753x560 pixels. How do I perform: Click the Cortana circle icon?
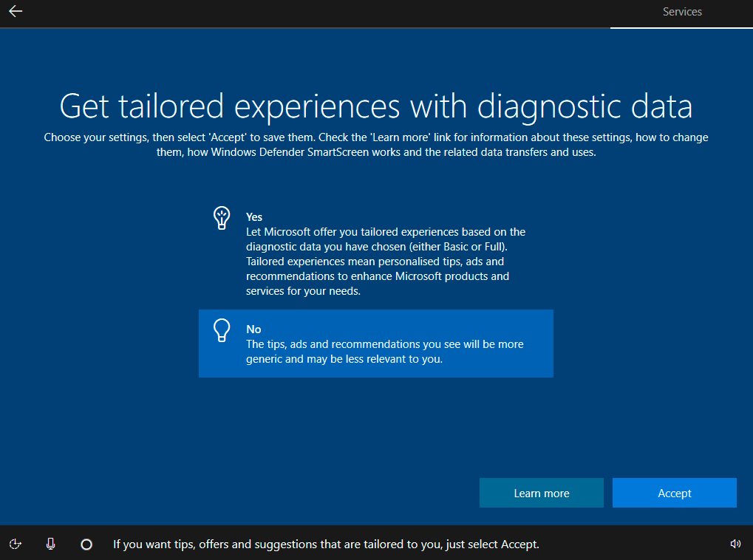click(86, 544)
